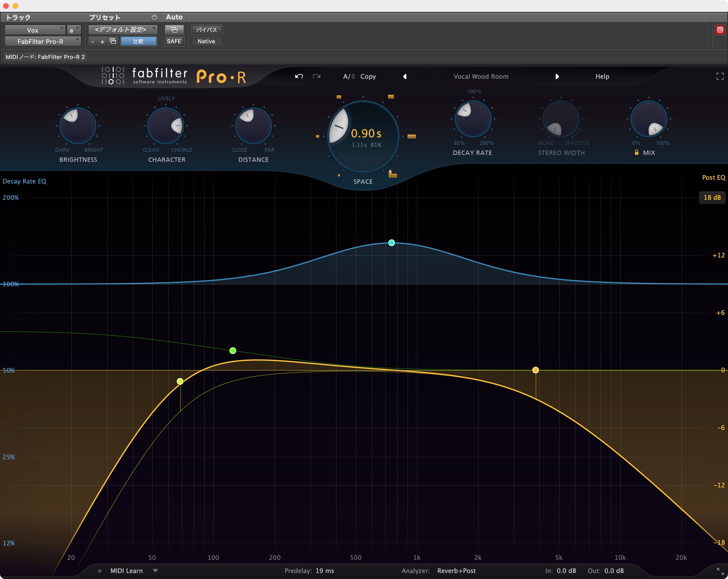Switch the A/B state toggle
728x579 pixels.
click(349, 77)
